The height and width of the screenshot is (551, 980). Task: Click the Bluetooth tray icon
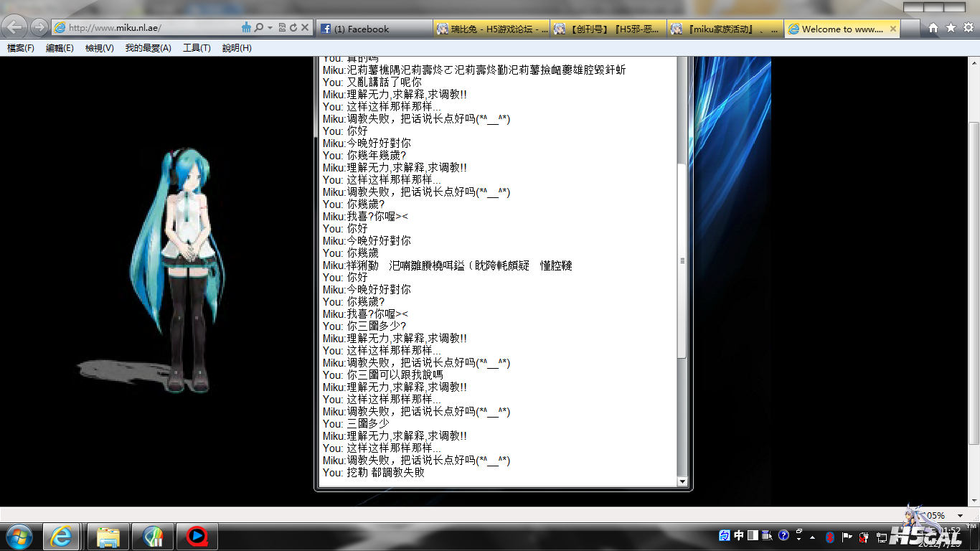pyautogui.click(x=830, y=537)
